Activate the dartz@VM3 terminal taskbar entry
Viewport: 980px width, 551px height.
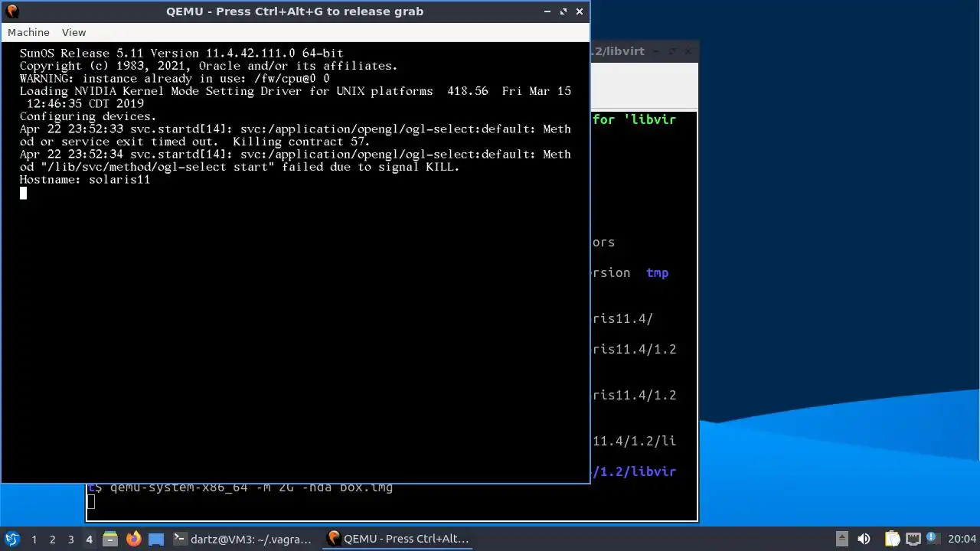243,539
